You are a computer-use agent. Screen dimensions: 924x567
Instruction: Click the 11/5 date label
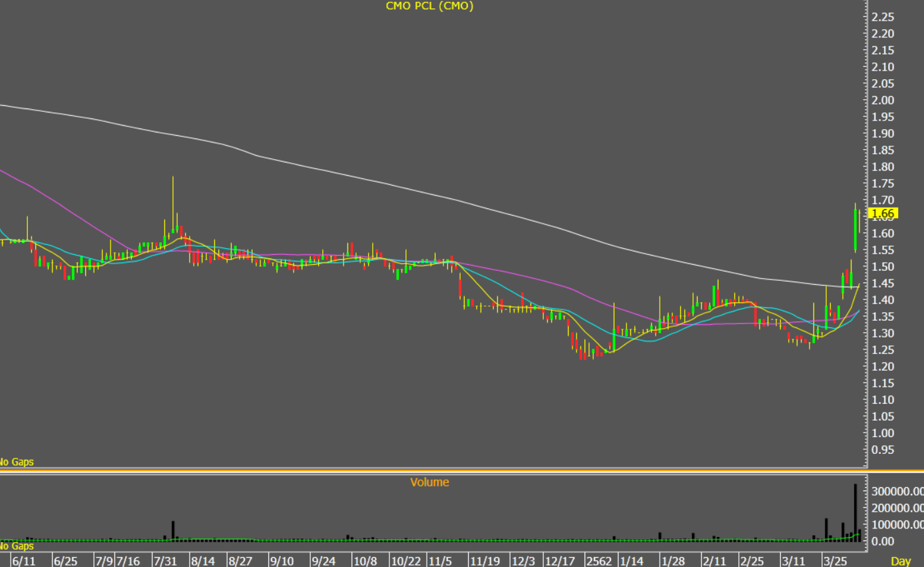point(440,562)
